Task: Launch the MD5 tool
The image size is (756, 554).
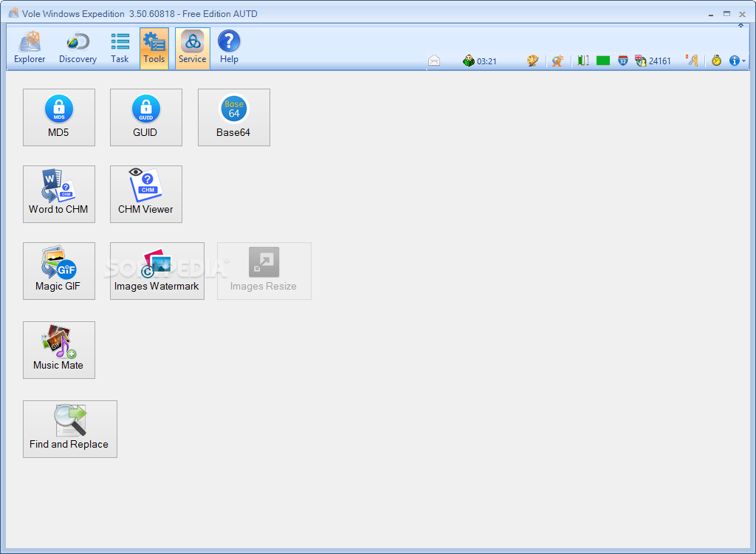Action: [59, 117]
